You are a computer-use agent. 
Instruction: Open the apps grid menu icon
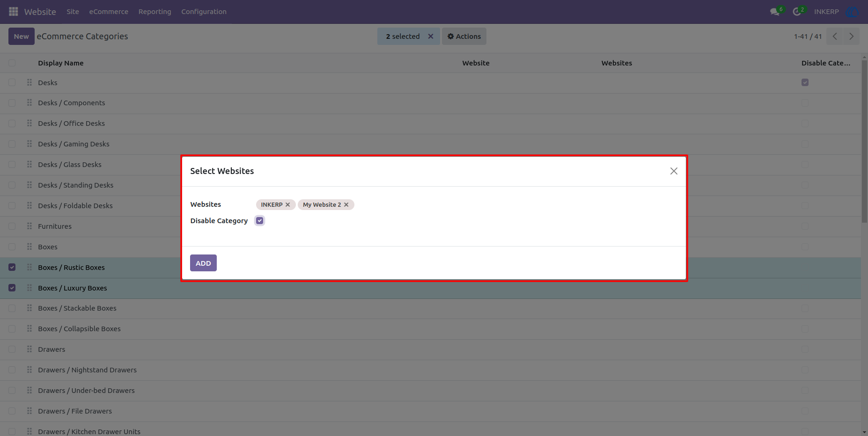click(14, 11)
